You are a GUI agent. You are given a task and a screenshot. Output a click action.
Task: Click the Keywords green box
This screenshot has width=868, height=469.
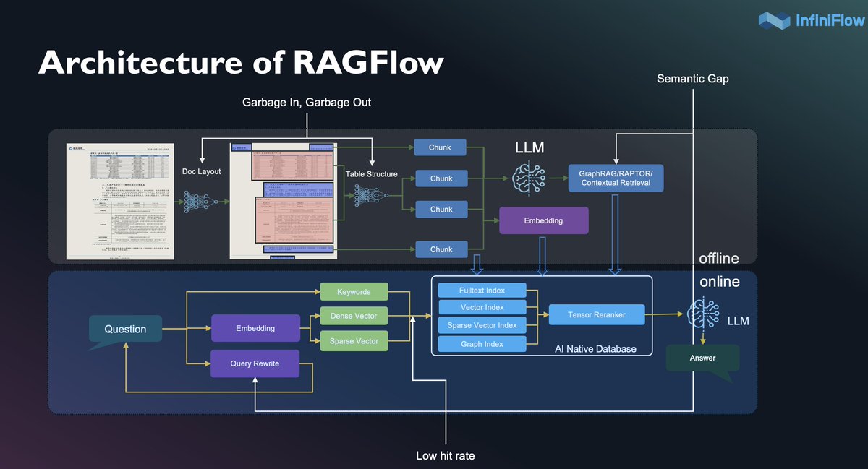354,292
